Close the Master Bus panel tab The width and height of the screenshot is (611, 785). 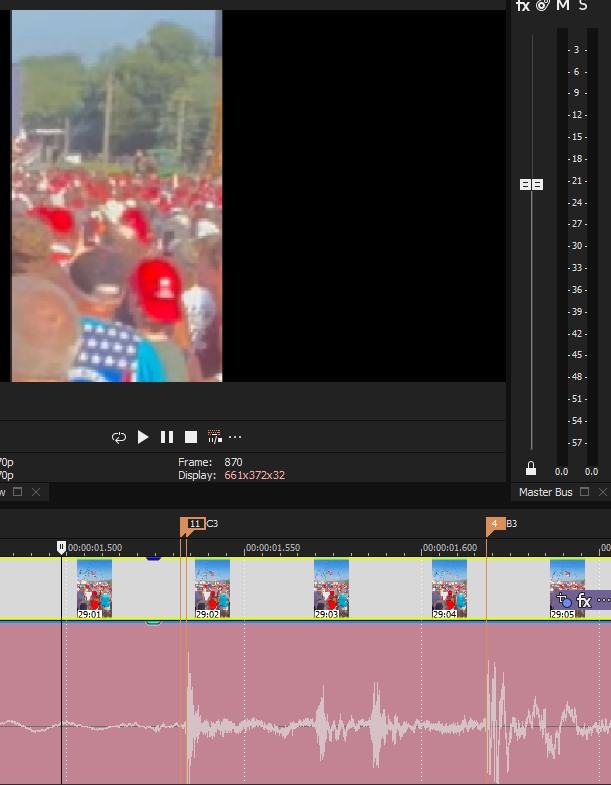pyautogui.click(x=602, y=492)
